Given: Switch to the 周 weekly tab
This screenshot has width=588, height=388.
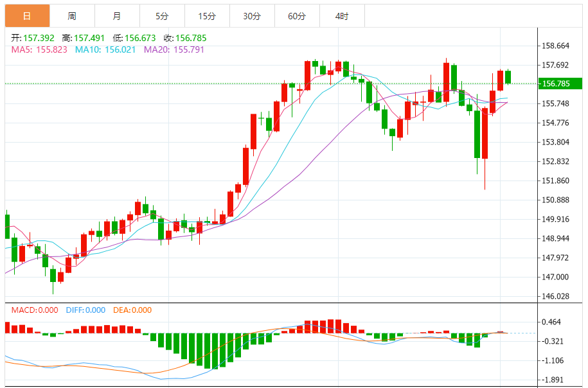Looking at the screenshot, I should [72, 16].
